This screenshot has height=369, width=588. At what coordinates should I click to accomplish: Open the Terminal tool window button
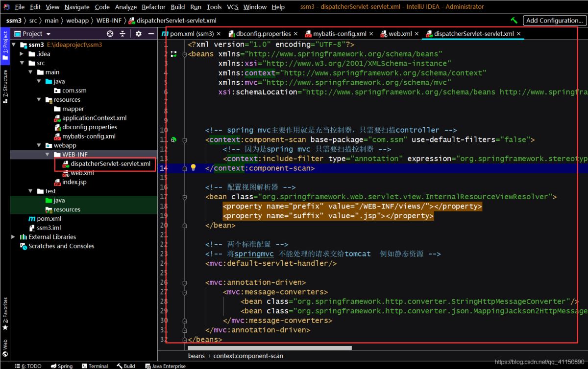click(95, 366)
